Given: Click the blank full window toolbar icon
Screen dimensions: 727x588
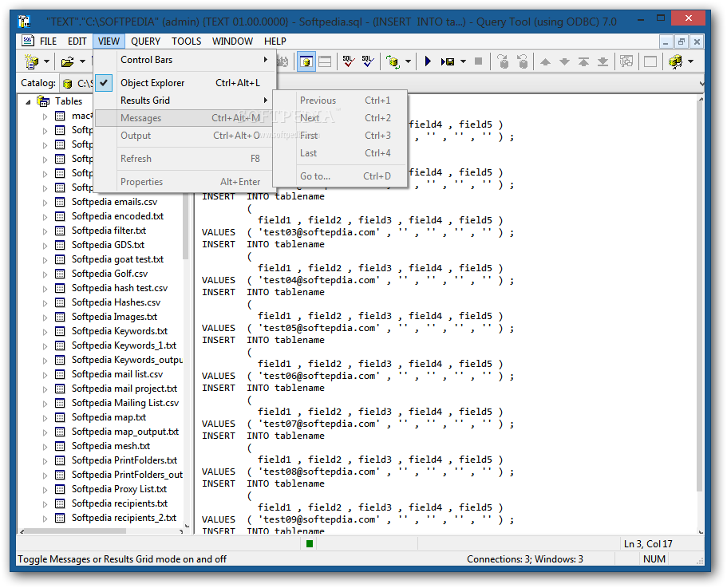Looking at the screenshot, I should coord(650,61).
